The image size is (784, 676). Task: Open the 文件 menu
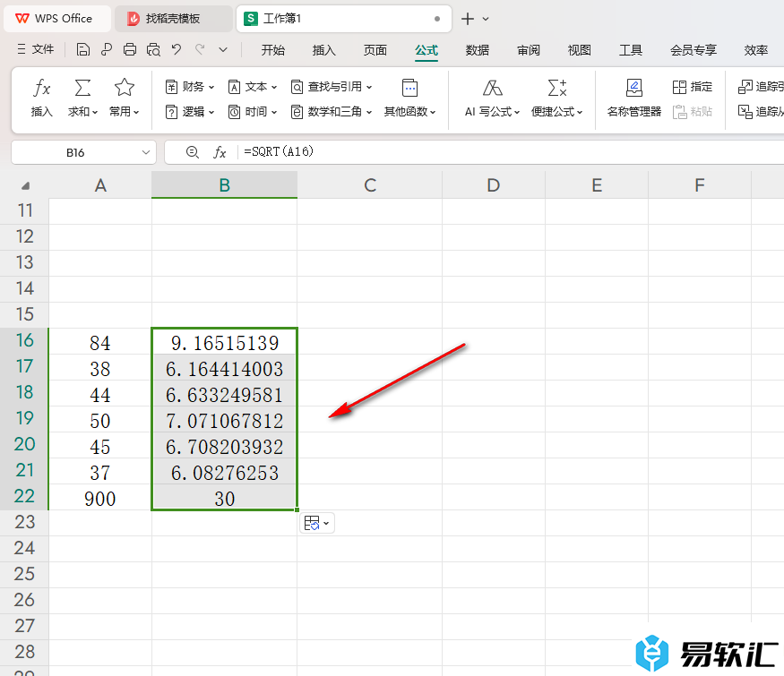36,49
